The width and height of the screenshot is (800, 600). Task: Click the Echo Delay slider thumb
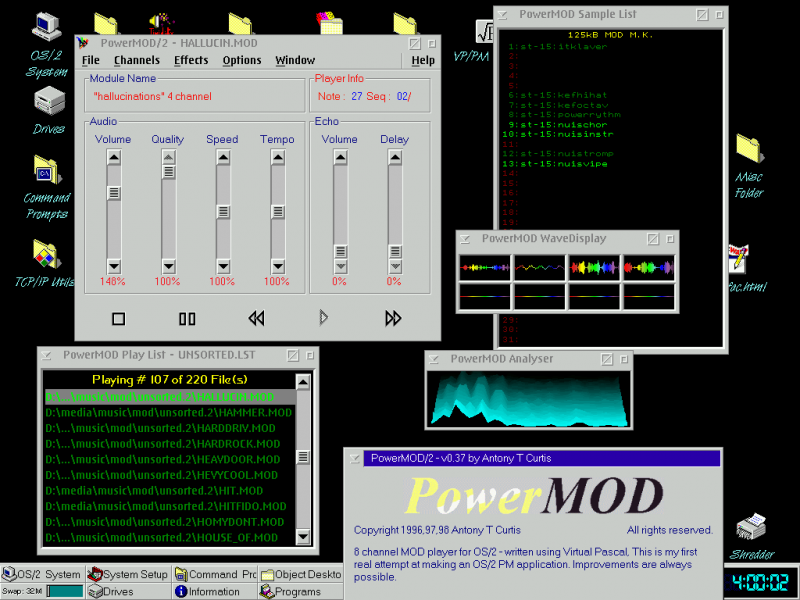point(395,252)
